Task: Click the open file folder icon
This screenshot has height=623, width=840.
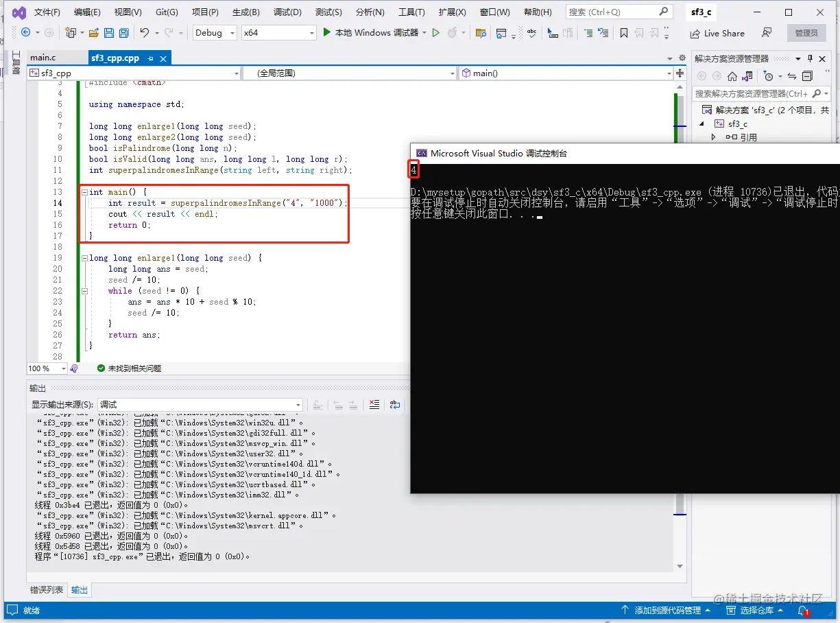Action: click(93, 32)
